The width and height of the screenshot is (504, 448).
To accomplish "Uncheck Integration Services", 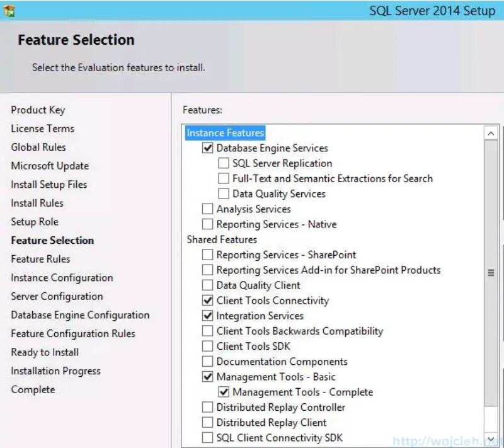I will click(208, 316).
